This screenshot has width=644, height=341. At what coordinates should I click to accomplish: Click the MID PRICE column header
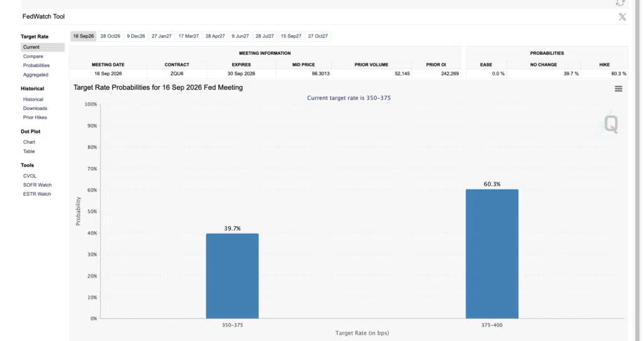coord(304,65)
